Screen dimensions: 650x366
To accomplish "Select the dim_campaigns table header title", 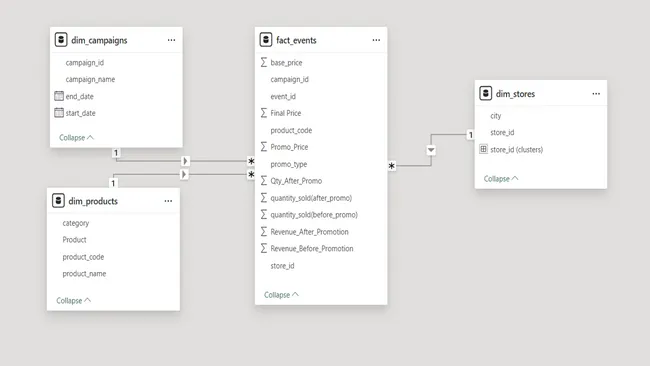I will point(99,40).
